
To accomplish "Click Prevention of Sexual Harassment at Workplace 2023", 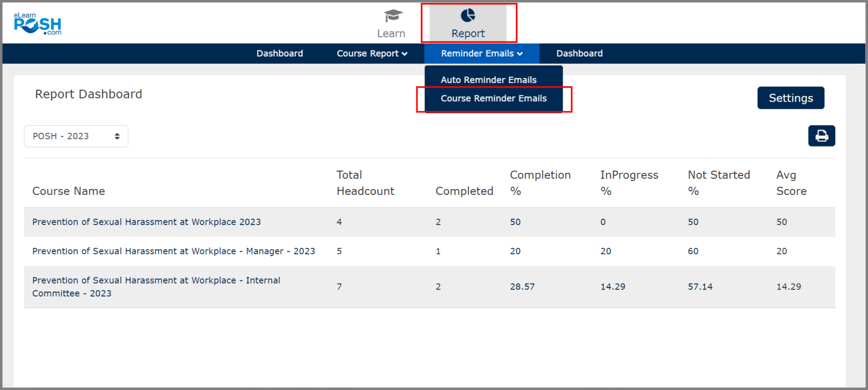I will point(146,222).
